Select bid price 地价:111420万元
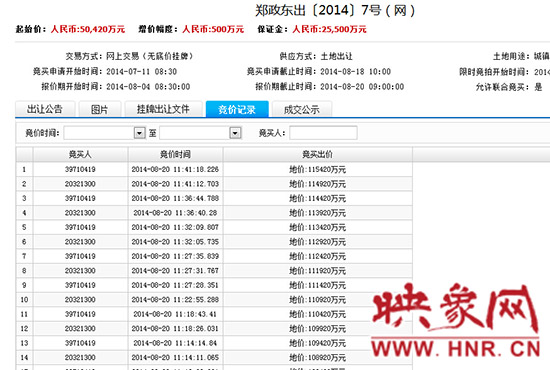The image size is (550, 370). pyautogui.click(x=317, y=285)
